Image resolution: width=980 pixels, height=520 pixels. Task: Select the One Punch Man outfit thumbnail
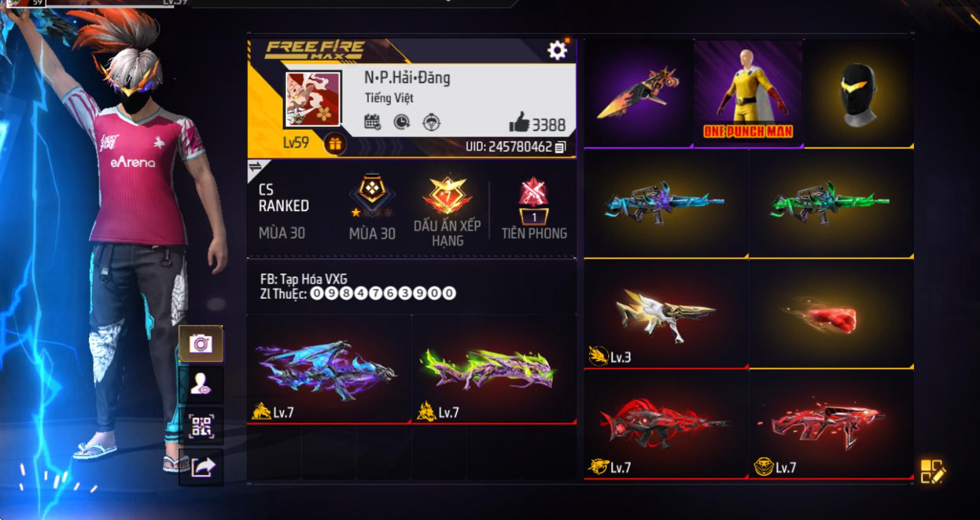[748, 93]
